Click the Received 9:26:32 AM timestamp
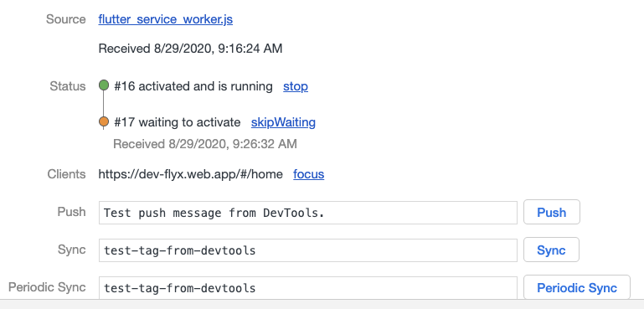 coord(205,144)
